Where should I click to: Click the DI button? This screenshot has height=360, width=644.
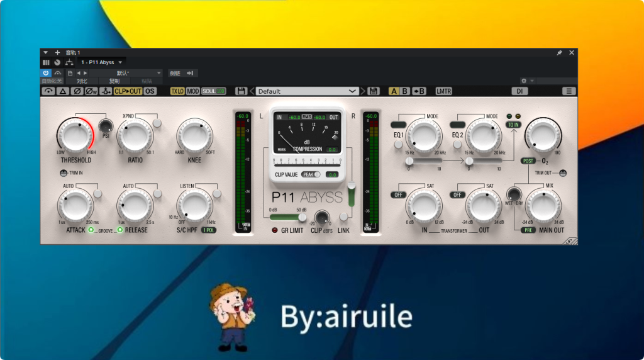pyautogui.click(x=519, y=91)
